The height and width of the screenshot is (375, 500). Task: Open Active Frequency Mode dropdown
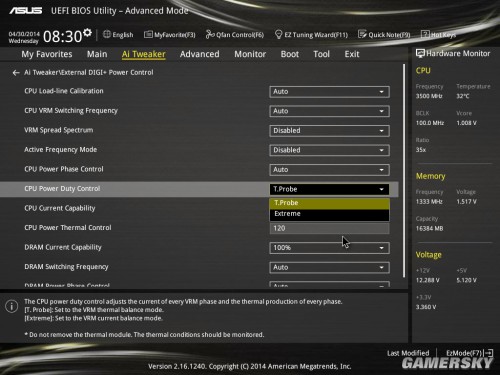329,150
